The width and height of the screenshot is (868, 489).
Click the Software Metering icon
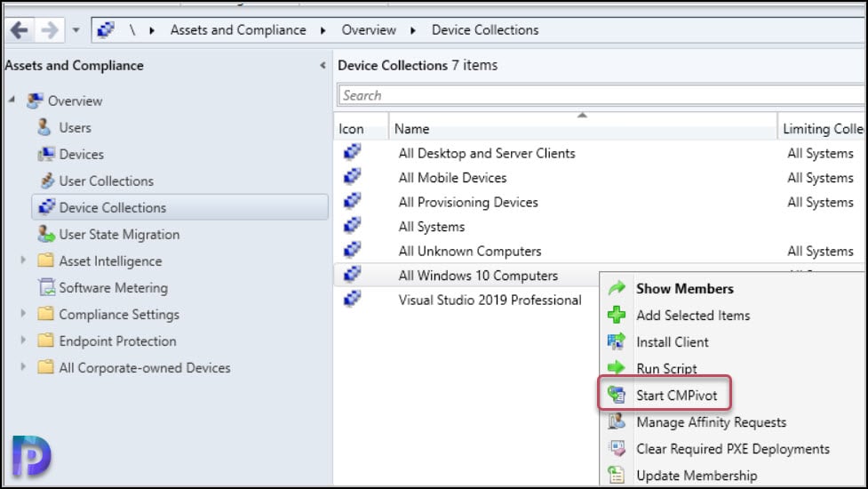pyautogui.click(x=46, y=287)
